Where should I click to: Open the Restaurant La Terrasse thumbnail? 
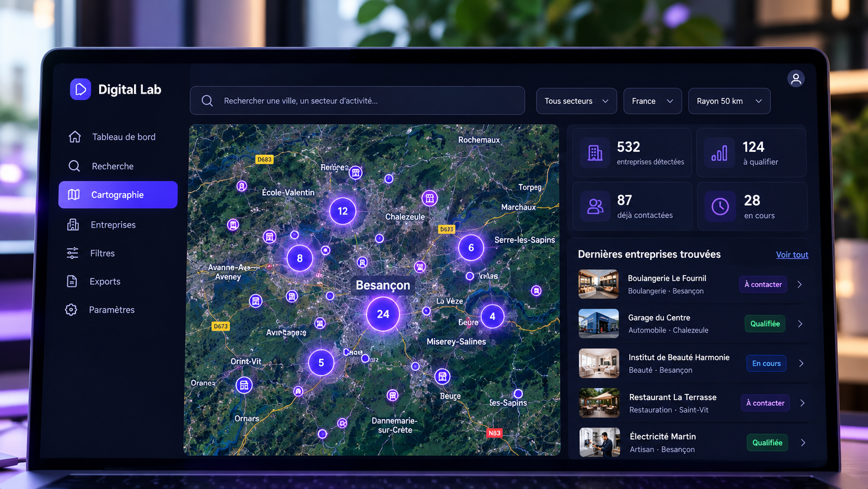pyautogui.click(x=600, y=403)
